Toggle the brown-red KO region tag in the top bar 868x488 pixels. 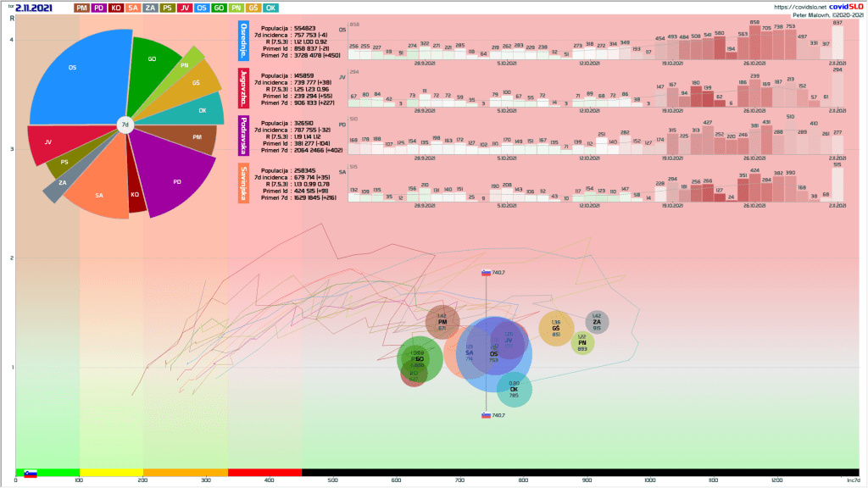116,8
